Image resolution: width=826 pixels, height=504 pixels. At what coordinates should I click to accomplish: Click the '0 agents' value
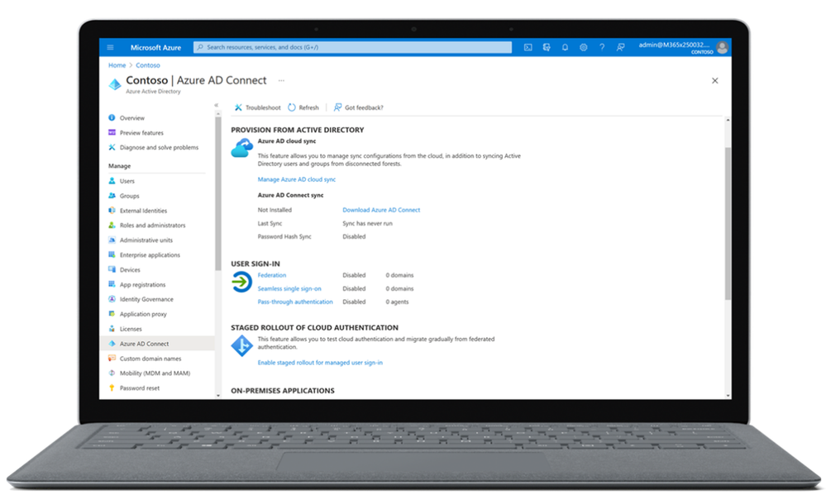397,302
